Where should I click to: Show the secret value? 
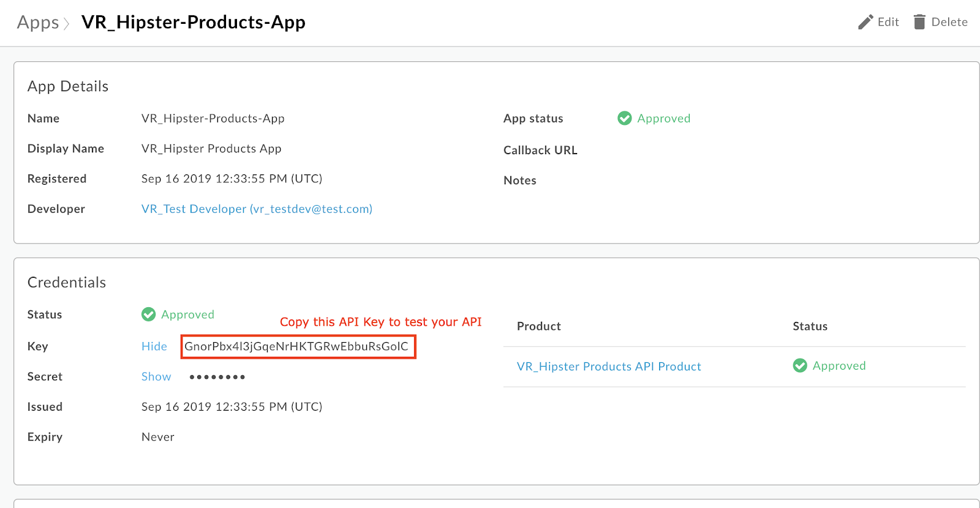pos(156,376)
